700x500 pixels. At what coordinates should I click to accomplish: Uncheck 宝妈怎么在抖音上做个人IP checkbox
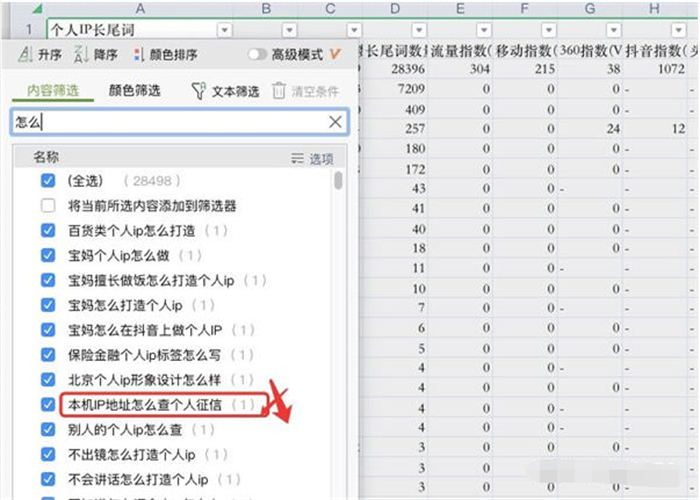[48, 330]
